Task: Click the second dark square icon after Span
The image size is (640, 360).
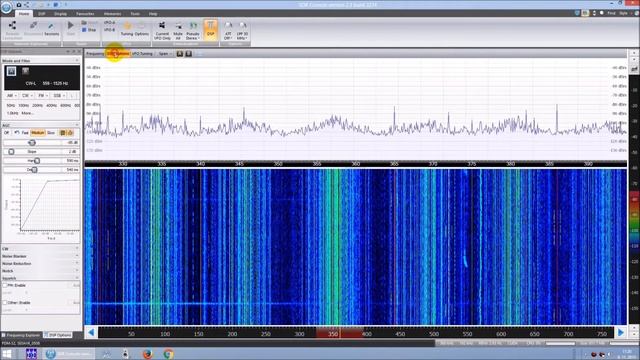Action: click(189, 53)
